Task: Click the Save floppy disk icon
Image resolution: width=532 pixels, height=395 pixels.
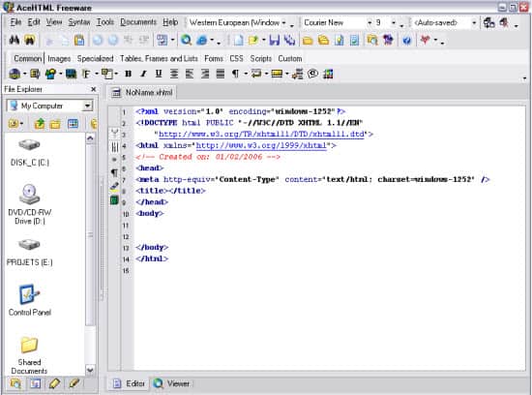Action: click(x=274, y=41)
